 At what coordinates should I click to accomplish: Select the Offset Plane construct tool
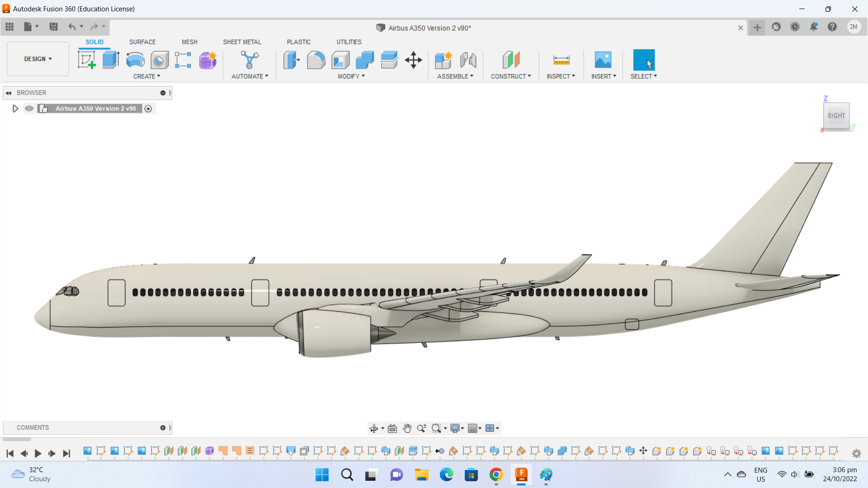coord(511,60)
